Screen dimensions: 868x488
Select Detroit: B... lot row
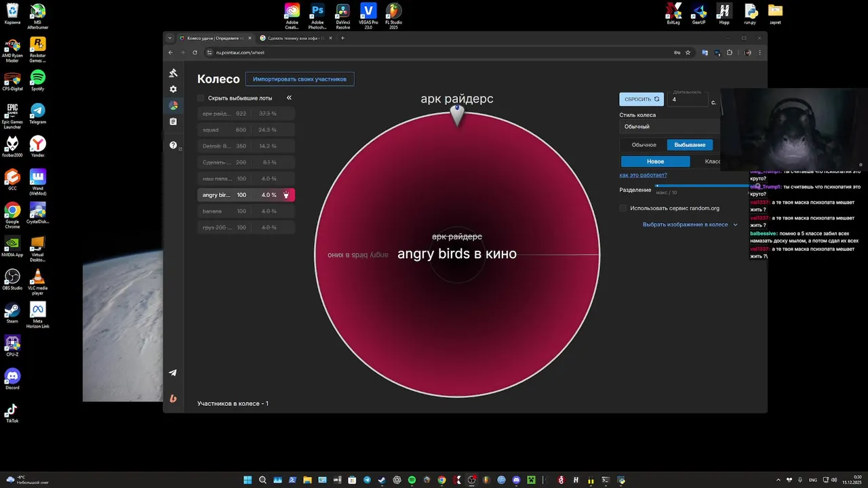click(x=246, y=146)
